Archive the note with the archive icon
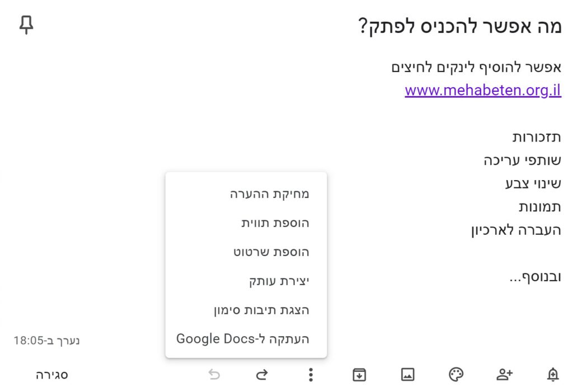This screenshot has height=392, width=573. coord(359,375)
